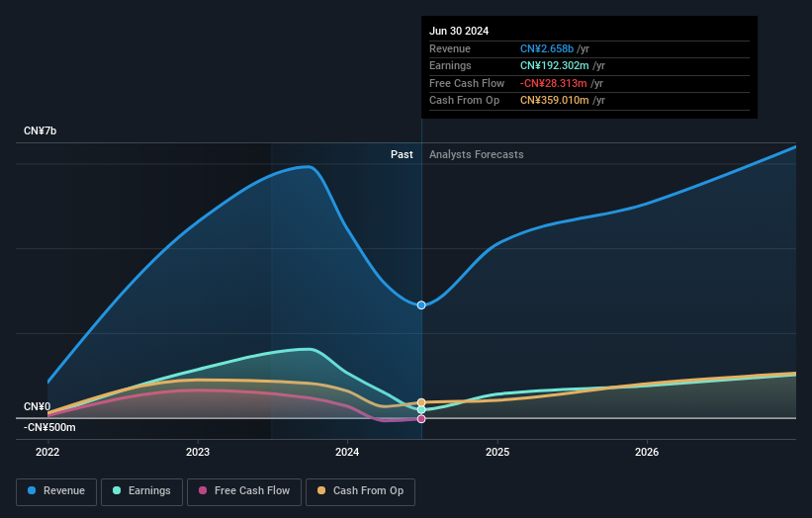812x518 pixels.
Task: Click the teal Earnings legend dot
Action: (x=117, y=490)
